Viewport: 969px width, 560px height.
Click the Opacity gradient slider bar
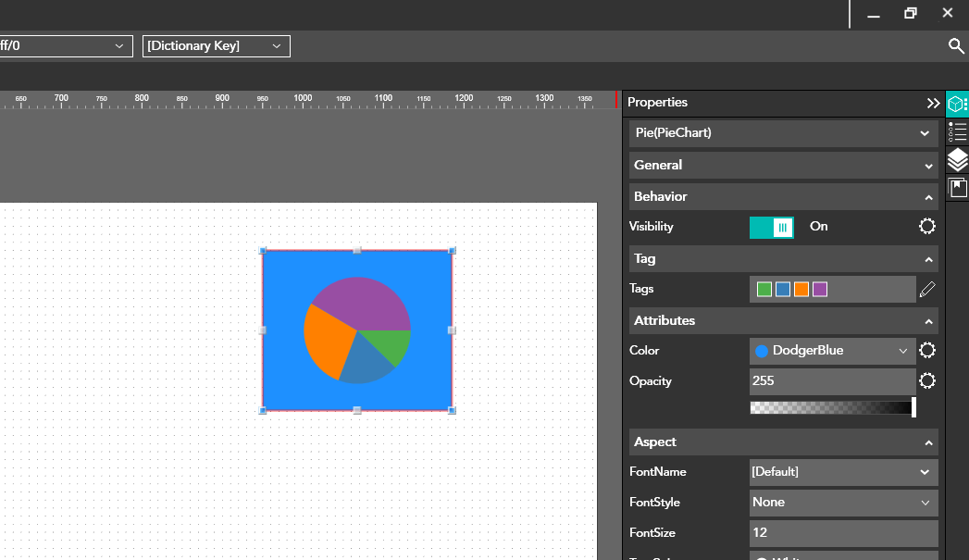831,407
